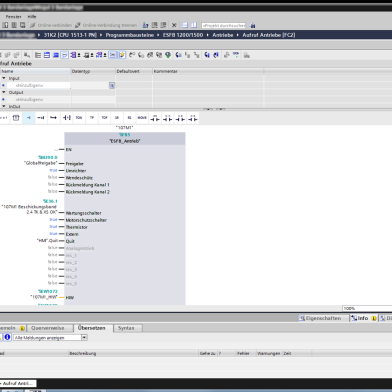The image size is (392, 392).
Task: Switch to the Querverweise tab
Action: (x=48, y=328)
